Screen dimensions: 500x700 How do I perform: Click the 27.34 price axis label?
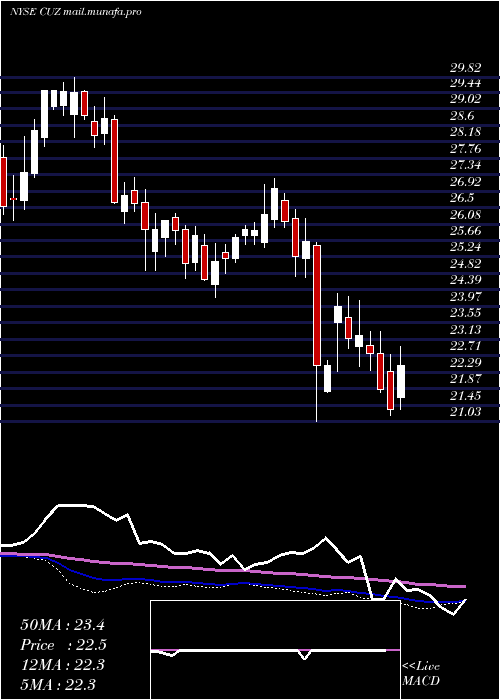(x=466, y=165)
